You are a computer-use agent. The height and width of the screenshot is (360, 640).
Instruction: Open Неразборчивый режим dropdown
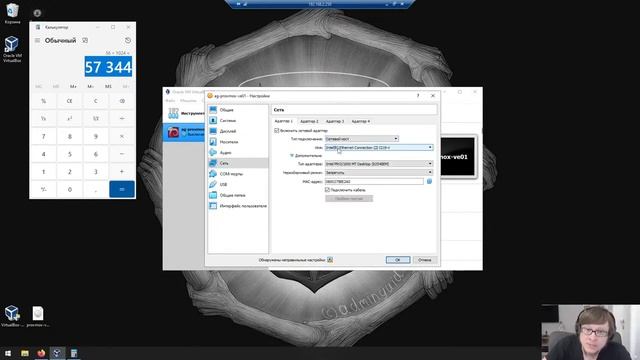tap(379, 173)
